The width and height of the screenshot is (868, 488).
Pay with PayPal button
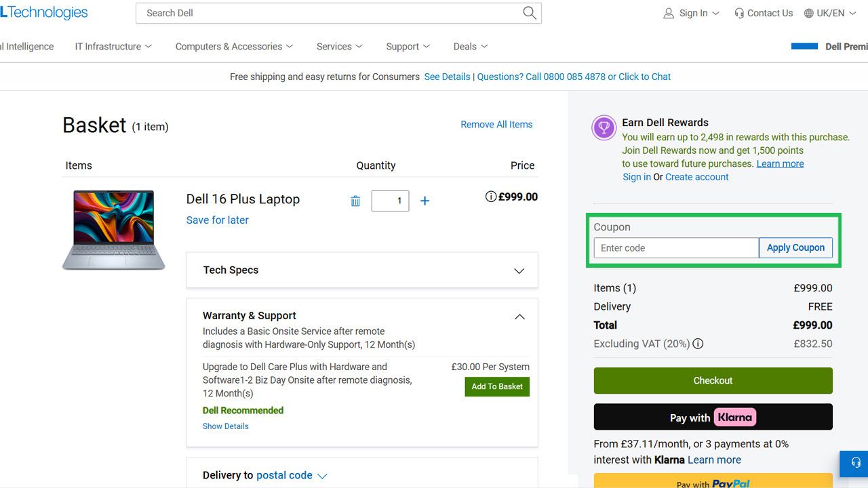713,481
